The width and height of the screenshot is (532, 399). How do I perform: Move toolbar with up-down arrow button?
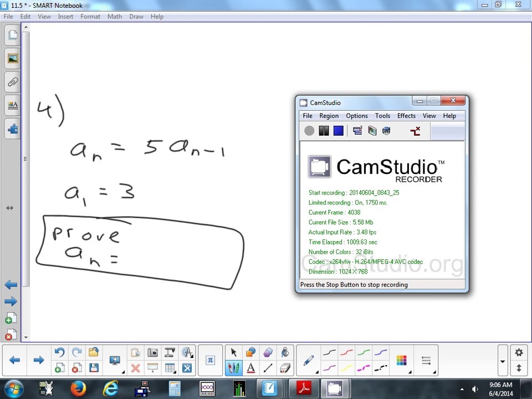click(519, 368)
